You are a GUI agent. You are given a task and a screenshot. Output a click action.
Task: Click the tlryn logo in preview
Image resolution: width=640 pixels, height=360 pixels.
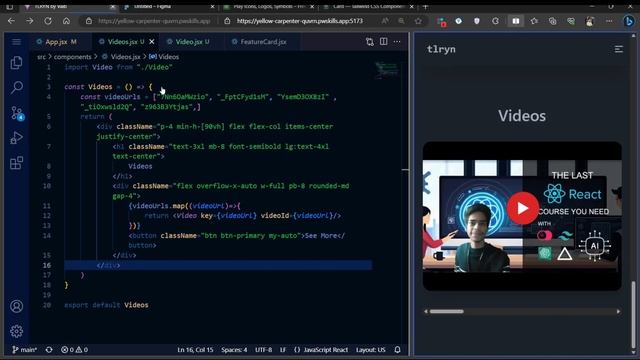(441, 49)
